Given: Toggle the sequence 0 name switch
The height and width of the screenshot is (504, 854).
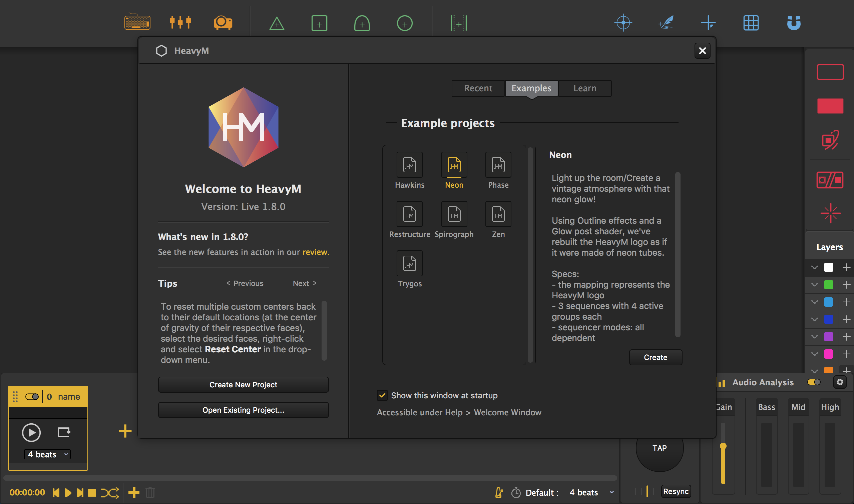Looking at the screenshot, I should pyautogui.click(x=32, y=397).
